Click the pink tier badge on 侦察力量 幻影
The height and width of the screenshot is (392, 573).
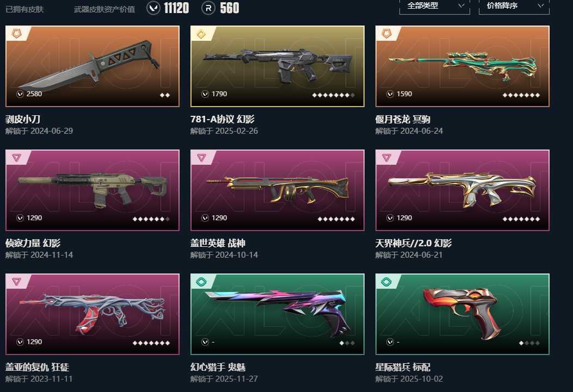[x=16, y=158]
